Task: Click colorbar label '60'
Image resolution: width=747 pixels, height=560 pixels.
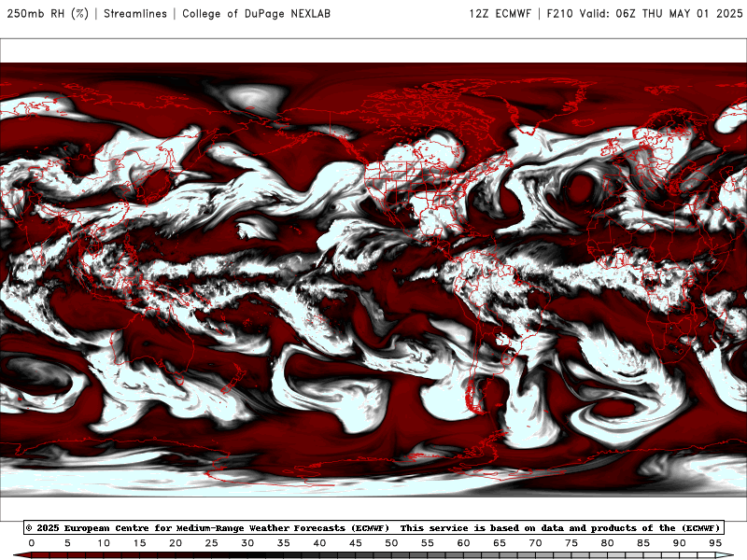Action: point(463,543)
